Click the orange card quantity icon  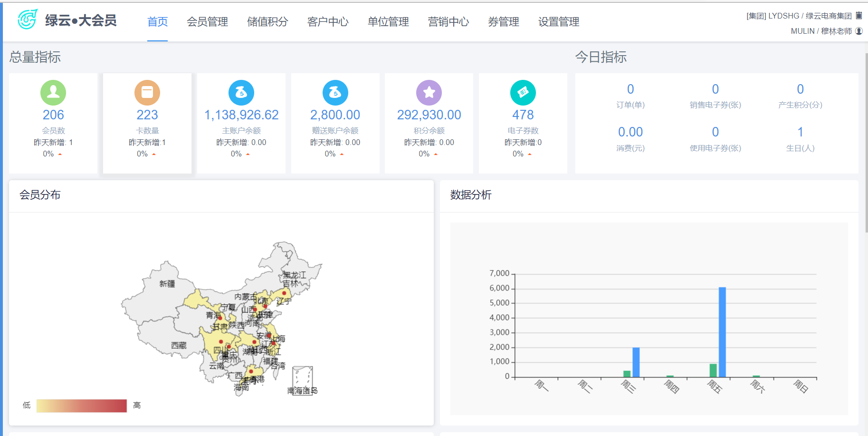coord(147,93)
